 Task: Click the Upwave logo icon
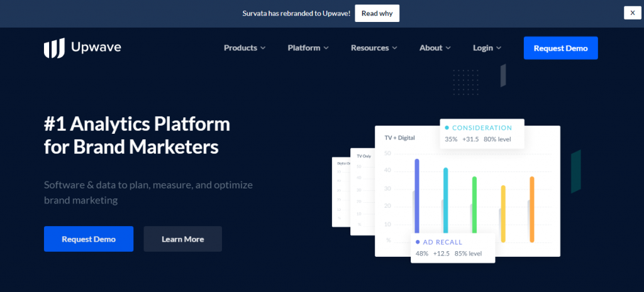point(54,48)
